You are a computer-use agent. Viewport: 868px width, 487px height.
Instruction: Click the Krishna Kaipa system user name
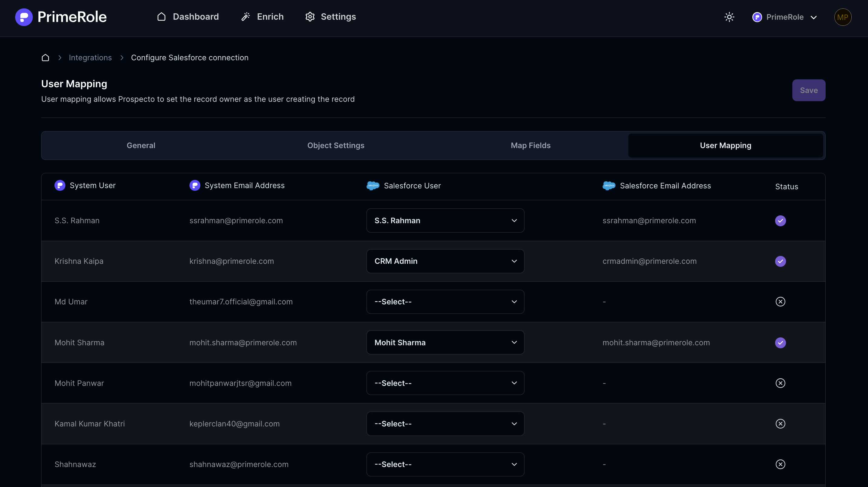[79, 261]
